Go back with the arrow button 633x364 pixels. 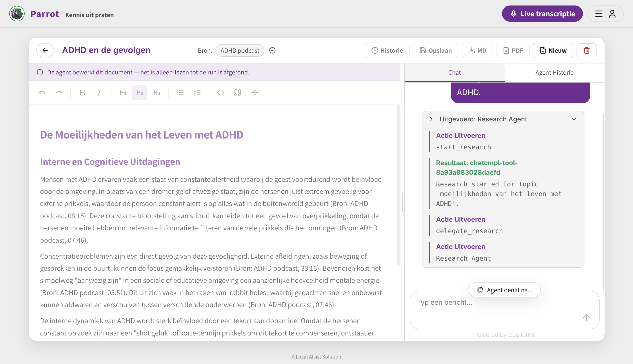pyautogui.click(x=45, y=50)
